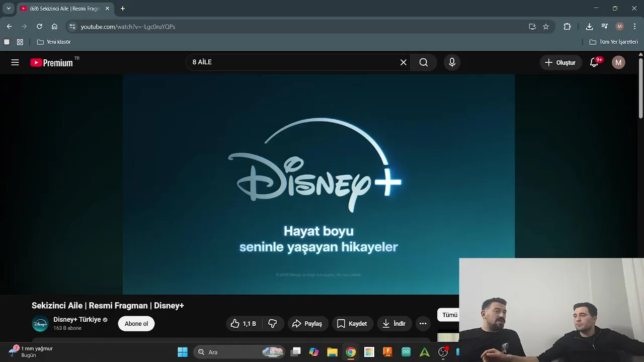Open the YouTube account avatar M

coord(618,62)
